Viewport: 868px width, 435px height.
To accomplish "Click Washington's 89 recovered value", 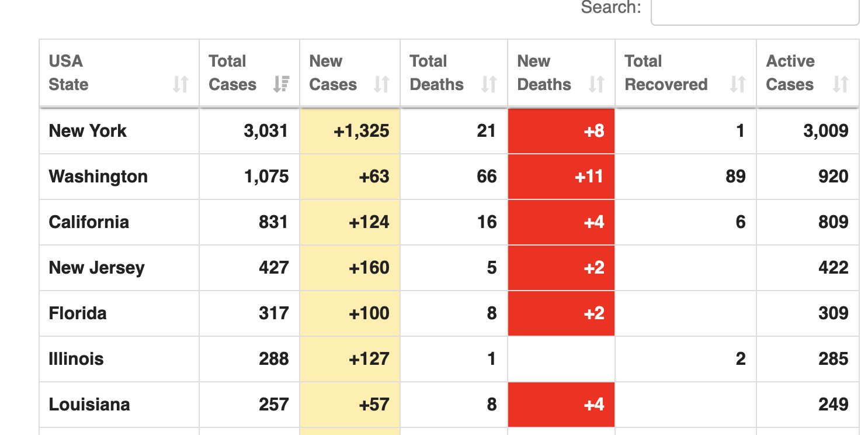I will (x=735, y=177).
